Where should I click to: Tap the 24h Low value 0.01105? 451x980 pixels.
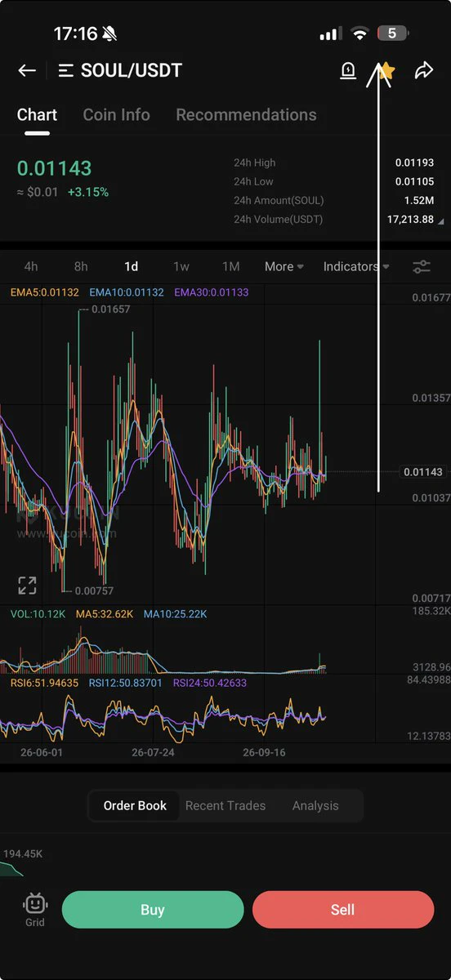point(414,181)
